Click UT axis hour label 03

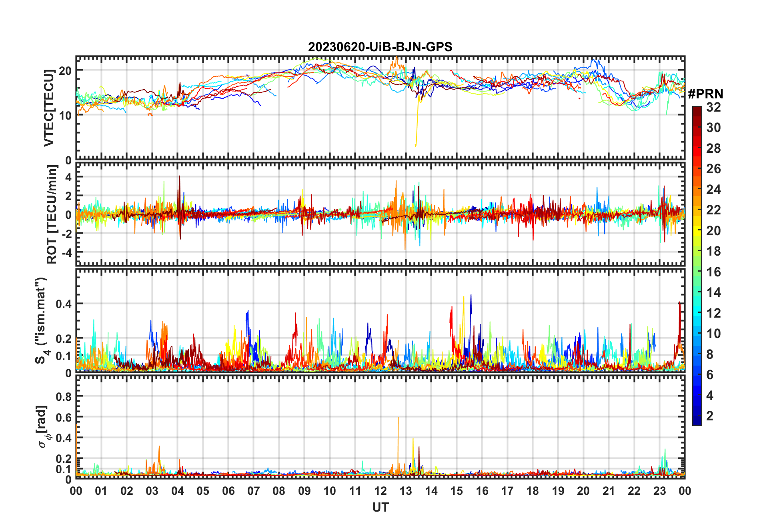point(152,491)
